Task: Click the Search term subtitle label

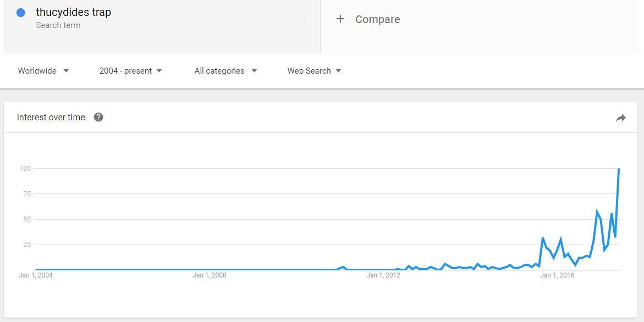Action: pyautogui.click(x=58, y=25)
